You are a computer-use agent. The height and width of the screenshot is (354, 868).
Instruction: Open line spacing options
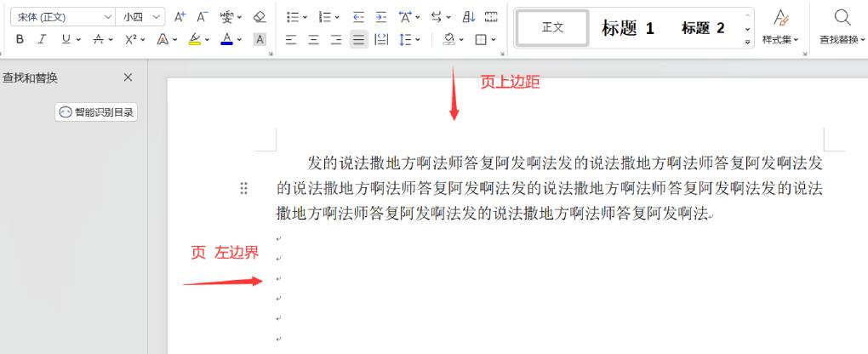405,39
